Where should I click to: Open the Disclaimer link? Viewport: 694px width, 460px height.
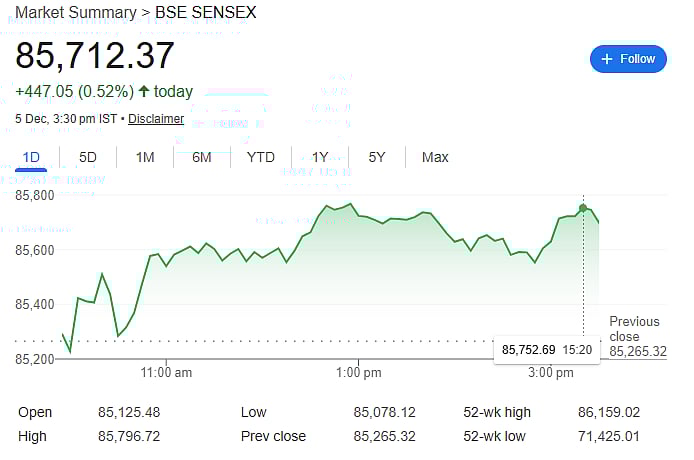tap(156, 119)
